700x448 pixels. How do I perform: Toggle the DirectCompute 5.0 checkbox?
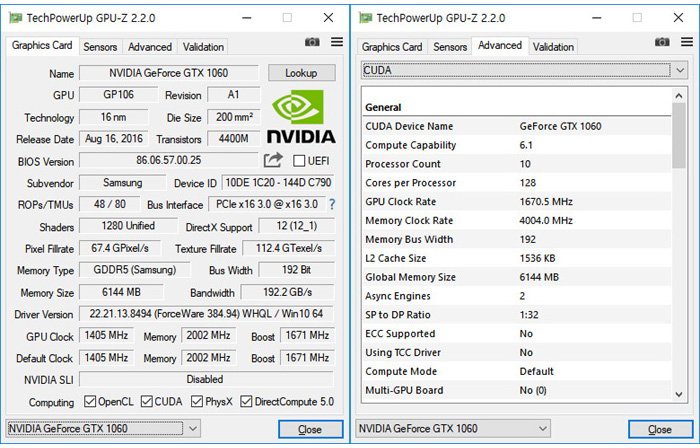coord(246,401)
